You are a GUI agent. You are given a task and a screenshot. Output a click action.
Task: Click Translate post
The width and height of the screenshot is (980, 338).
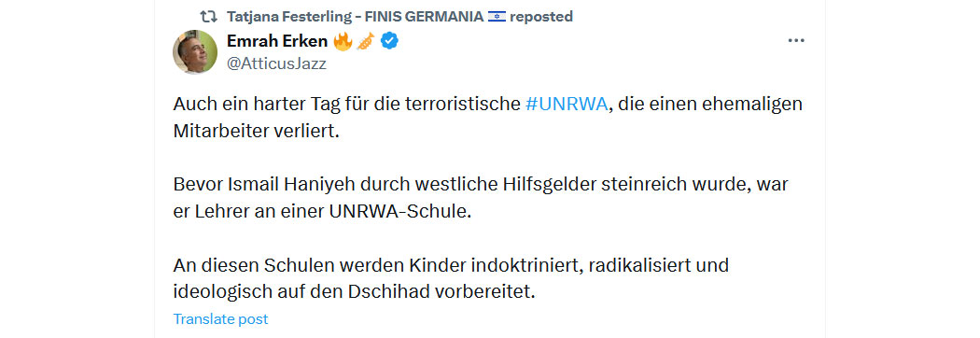220,319
